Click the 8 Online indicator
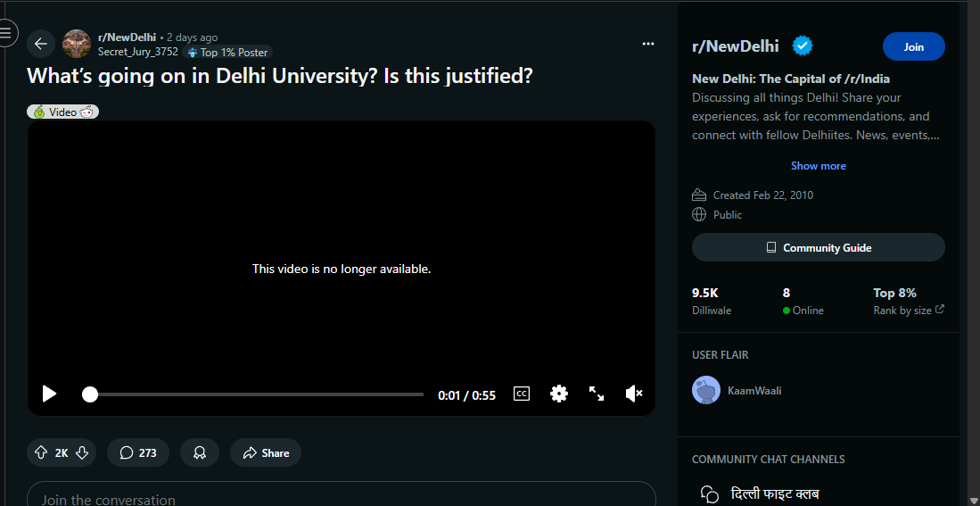This screenshot has width=980, height=506. pos(803,301)
